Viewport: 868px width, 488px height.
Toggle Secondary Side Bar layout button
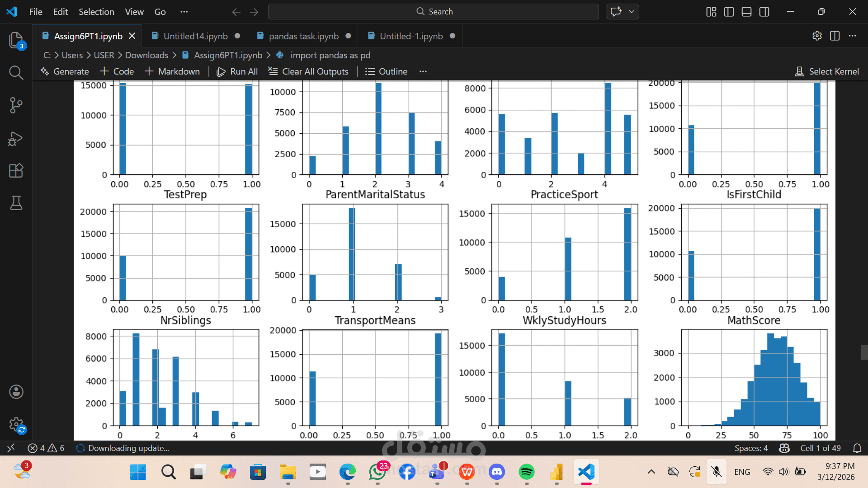pyautogui.click(x=764, y=12)
